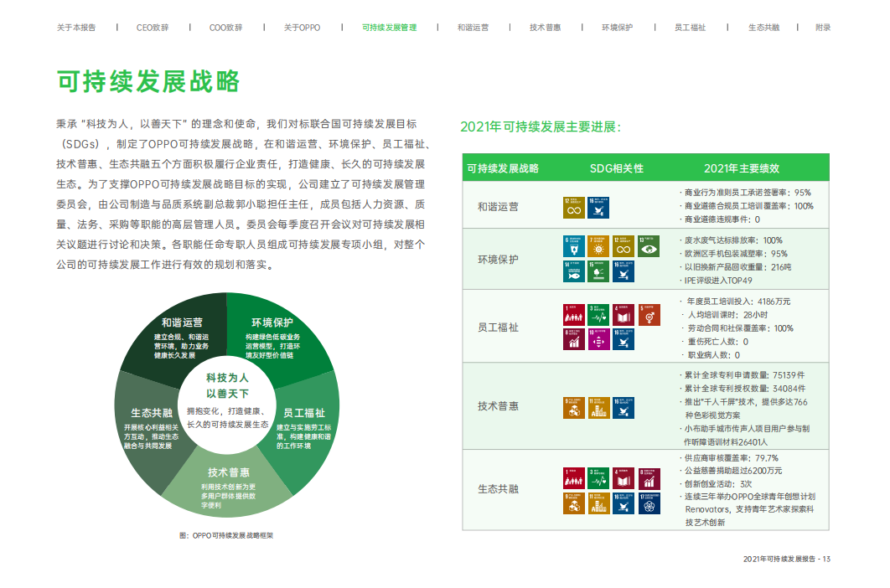The height and width of the screenshot is (588, 890).
Task: Click SDG 9 cubes icon in 生态共融 row
Action: click(574, 503)
